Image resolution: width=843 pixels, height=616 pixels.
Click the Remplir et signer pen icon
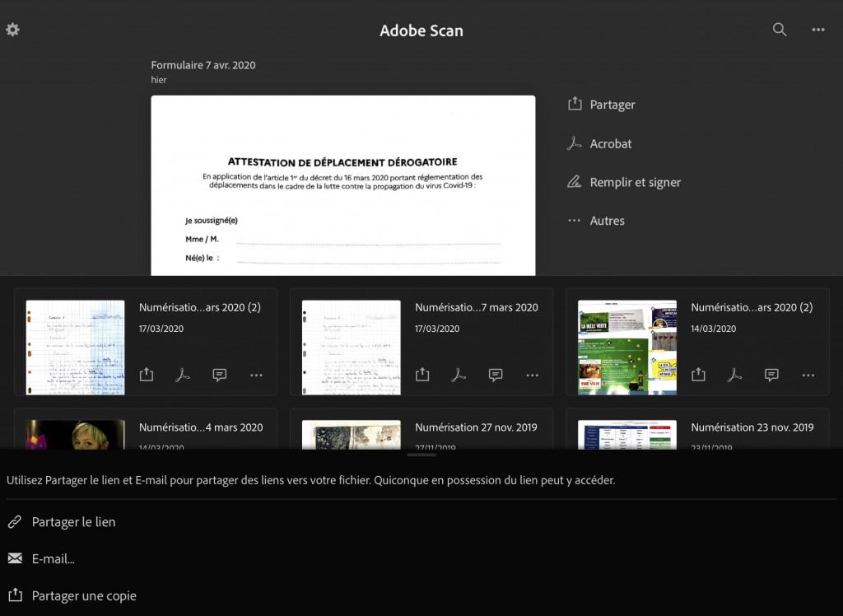point(575,182)
